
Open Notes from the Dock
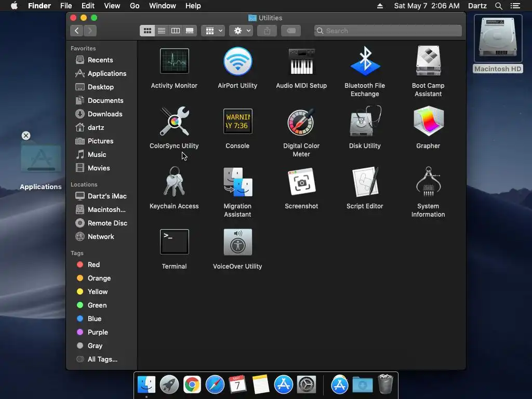[261, 385]
